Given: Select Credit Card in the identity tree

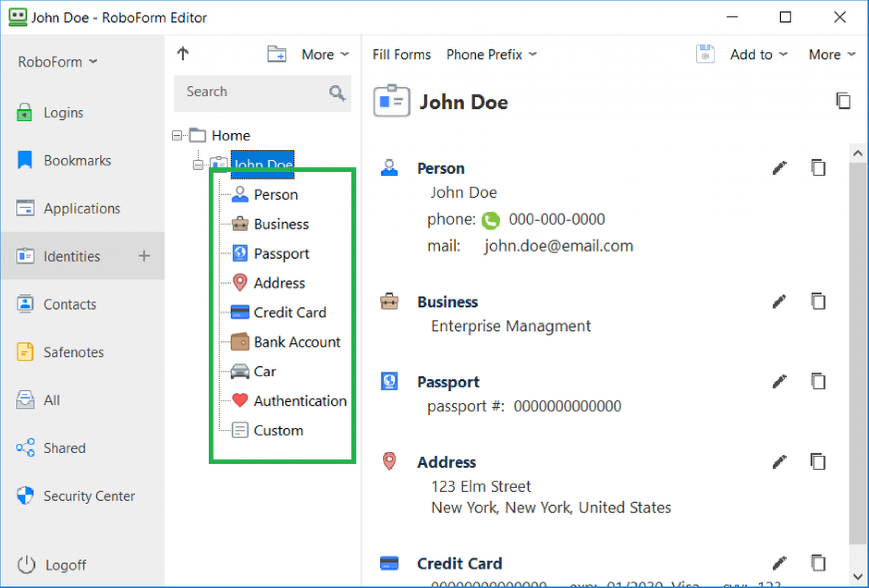Looking at the screenshot, I should click(290, 313).
